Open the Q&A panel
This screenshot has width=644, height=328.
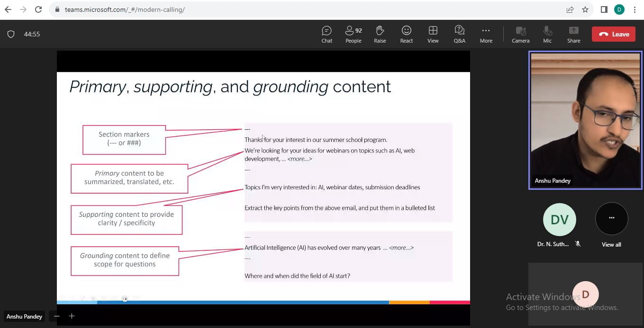pos(459,34)
